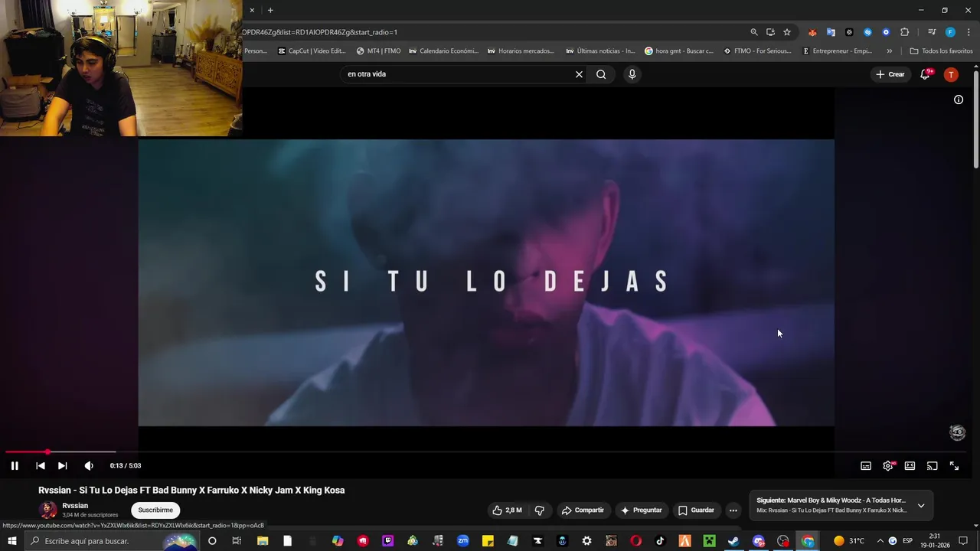Open Últimas noticias bookmark
The image size is (980, 551).
click(x=600, y=51)
